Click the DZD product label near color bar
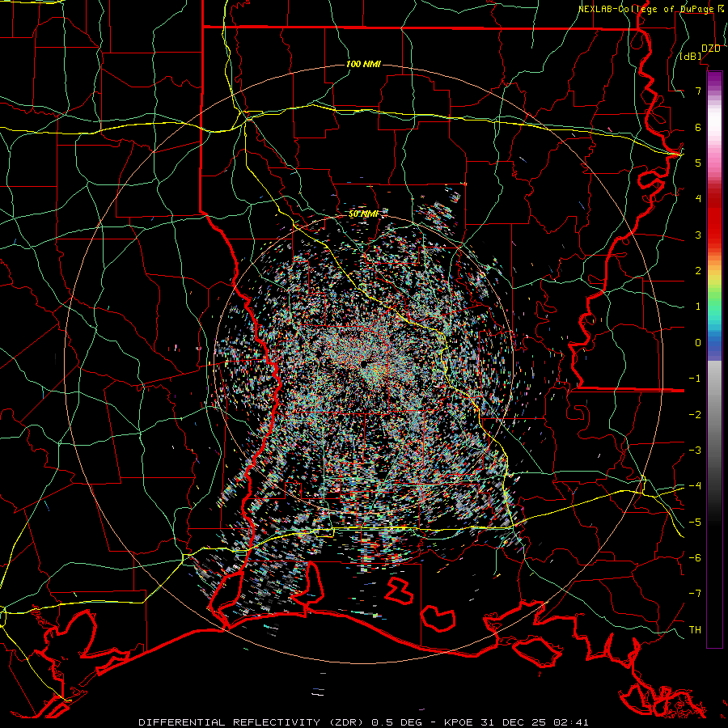728x728 pixels. [711, 49]
